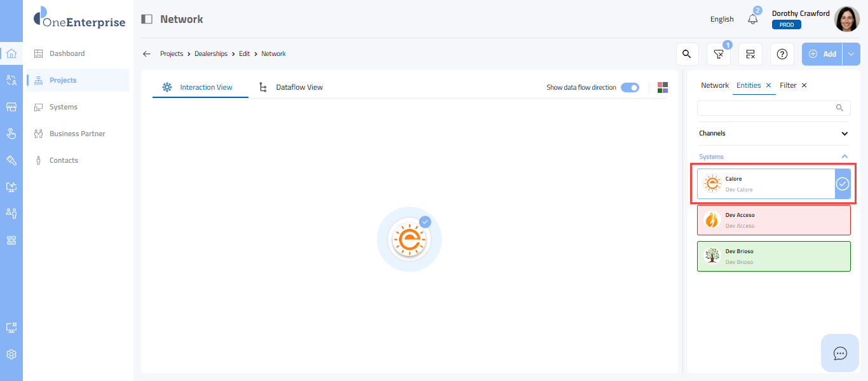Screen dimensions: 868x381
Task: Collapse the Systems section
Action: (x=844, y=156)
